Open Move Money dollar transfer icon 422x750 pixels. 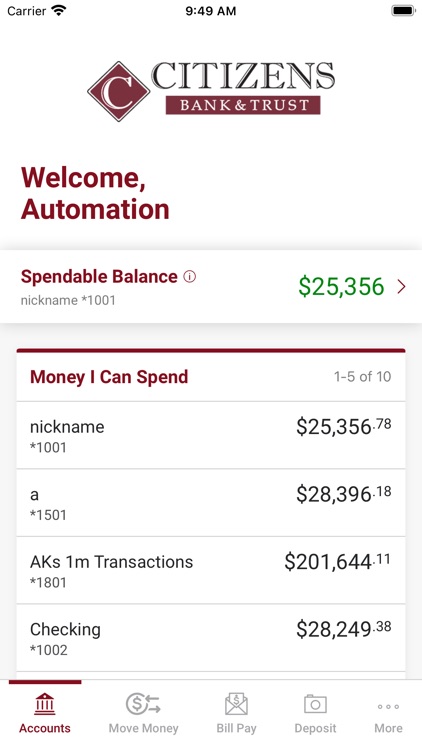(143, 704)
